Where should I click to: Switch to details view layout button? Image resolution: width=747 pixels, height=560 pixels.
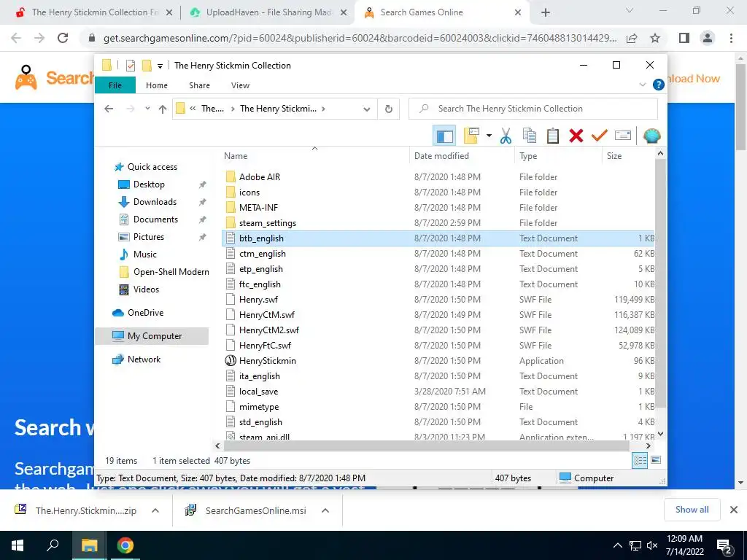640,460
